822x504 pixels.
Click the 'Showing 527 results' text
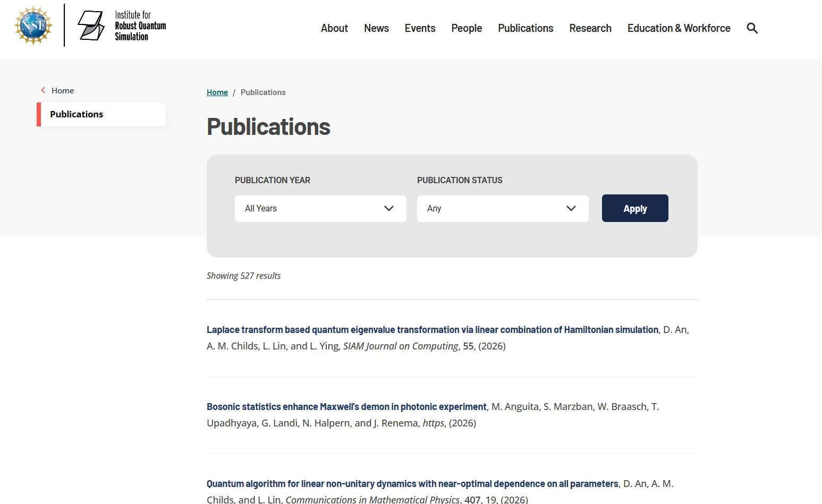coord(243,276)
